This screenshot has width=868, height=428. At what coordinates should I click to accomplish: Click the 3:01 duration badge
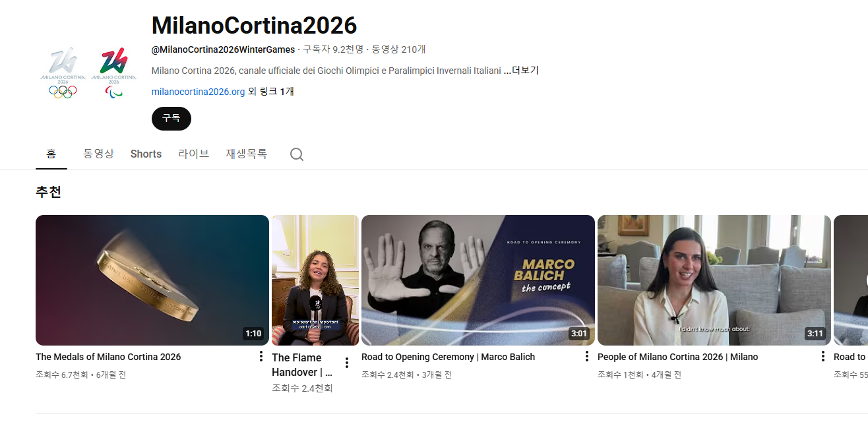(x=579, y=334)
